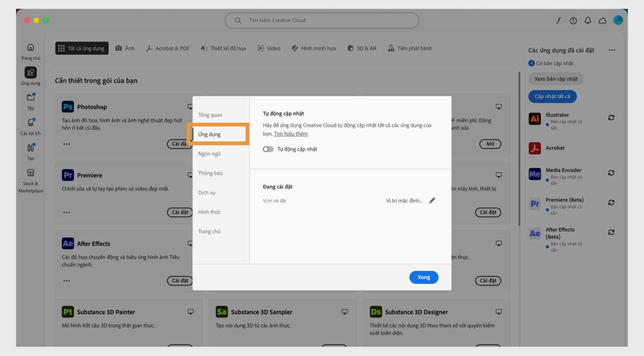
Task: Click Cài đặt button on After Effects card
Action: point(180,281)
